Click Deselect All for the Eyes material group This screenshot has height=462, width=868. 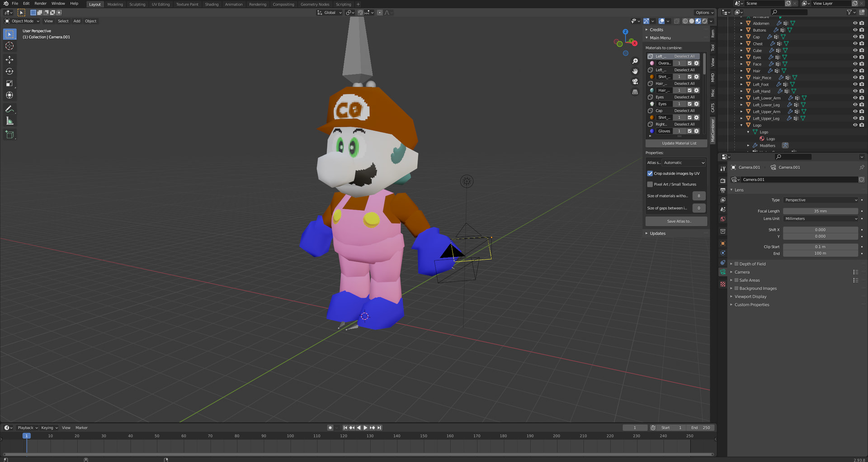684,97
